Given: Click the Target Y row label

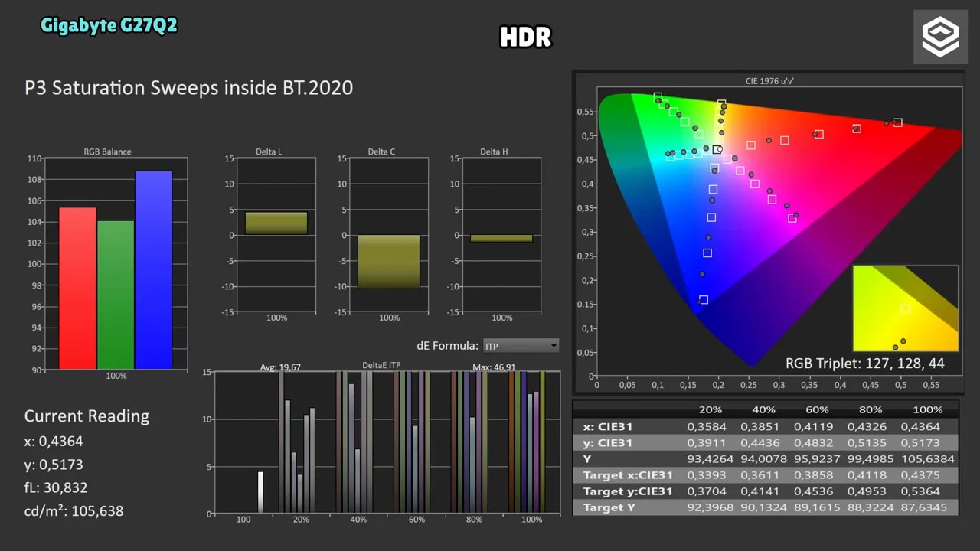Looking at the screenshot, I should (x=609, y=507).
